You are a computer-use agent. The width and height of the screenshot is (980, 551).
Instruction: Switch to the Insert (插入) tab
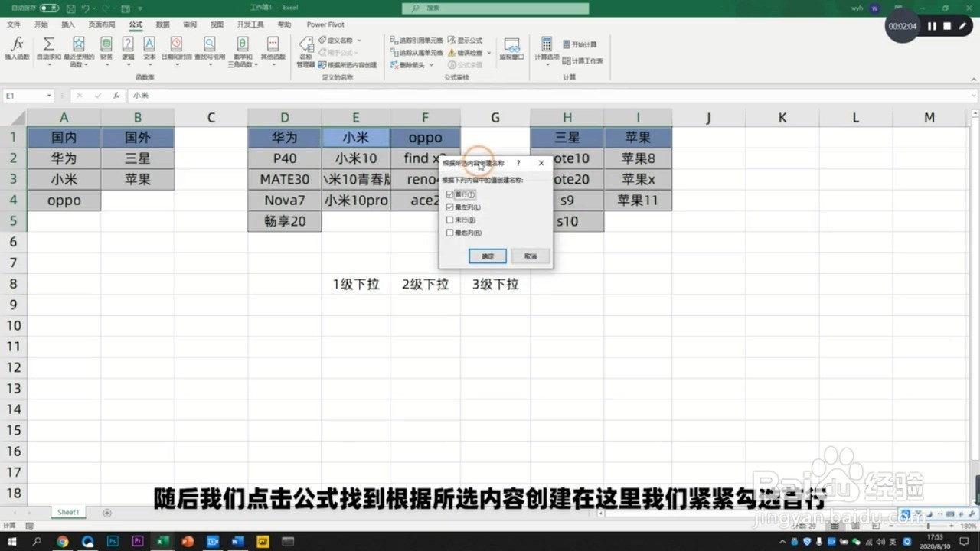[68, 24]
